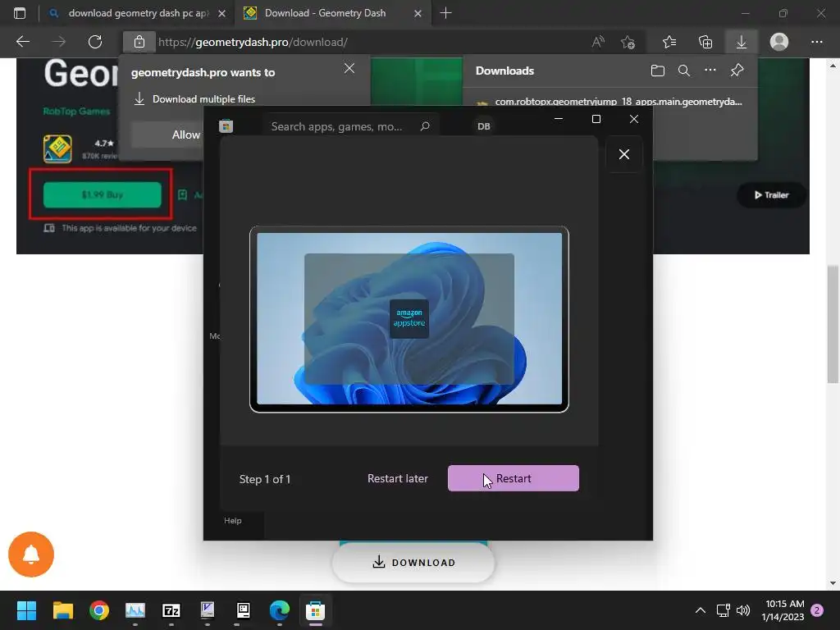Play the Trailer on the web page
Viewport: 840px width, 630px height.
pos(771,195)
